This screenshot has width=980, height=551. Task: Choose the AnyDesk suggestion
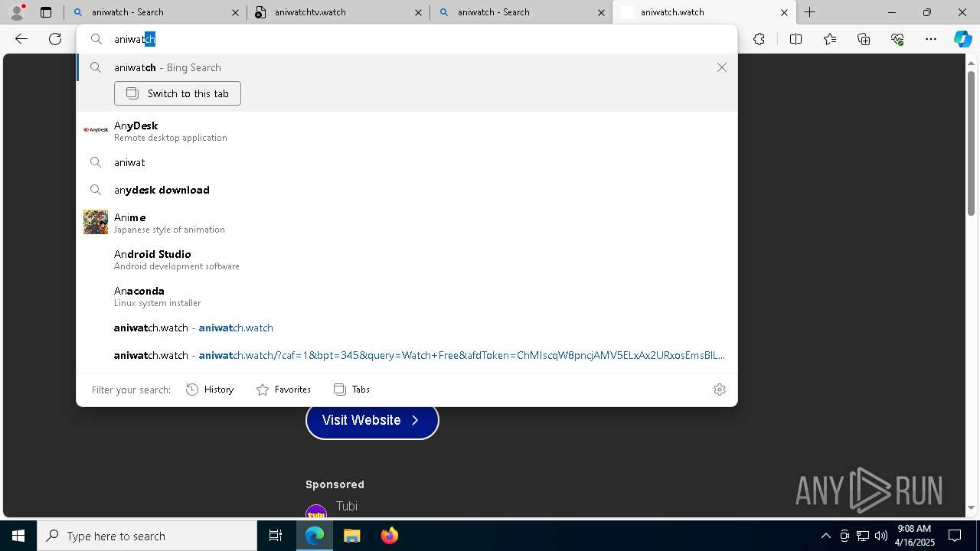point(407,130)
